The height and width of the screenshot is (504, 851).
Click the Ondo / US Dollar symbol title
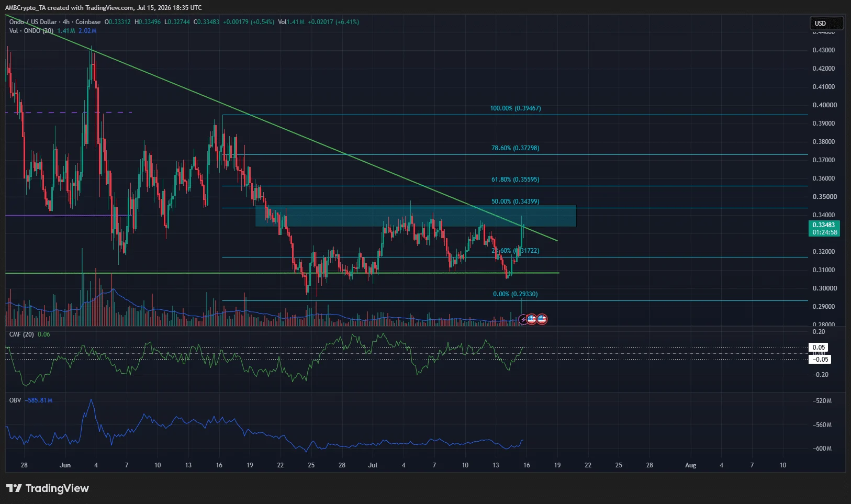33,22
